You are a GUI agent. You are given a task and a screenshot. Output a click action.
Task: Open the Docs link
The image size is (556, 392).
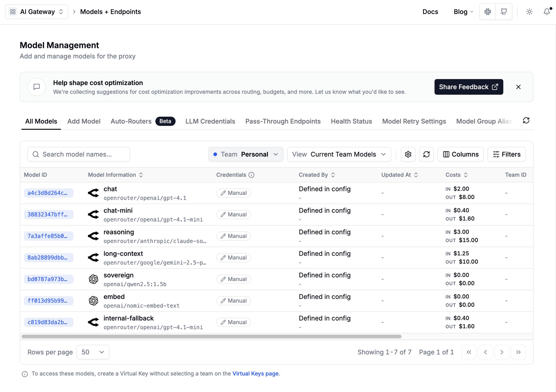[430, 12]
